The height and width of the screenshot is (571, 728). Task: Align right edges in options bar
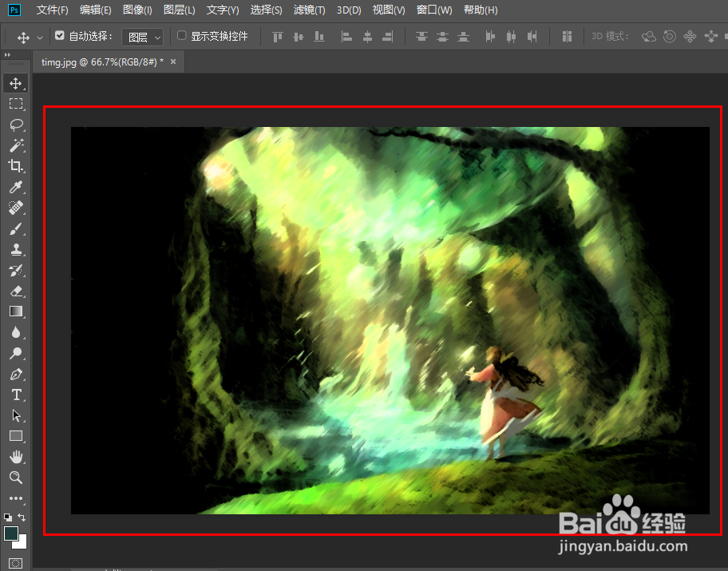pos(388,37)
